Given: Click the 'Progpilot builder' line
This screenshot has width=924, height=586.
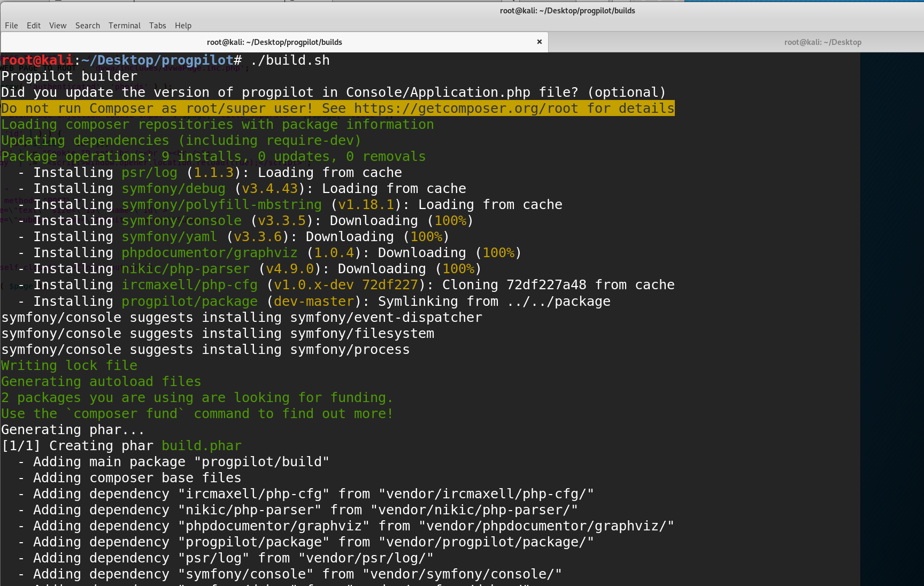Looking at the screenshot, I should [x=70, y=76].
